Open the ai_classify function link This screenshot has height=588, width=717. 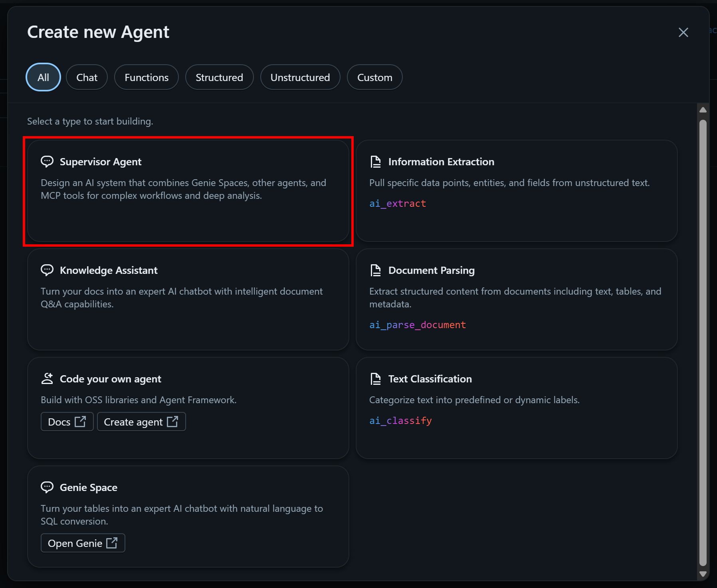point(400,421)
